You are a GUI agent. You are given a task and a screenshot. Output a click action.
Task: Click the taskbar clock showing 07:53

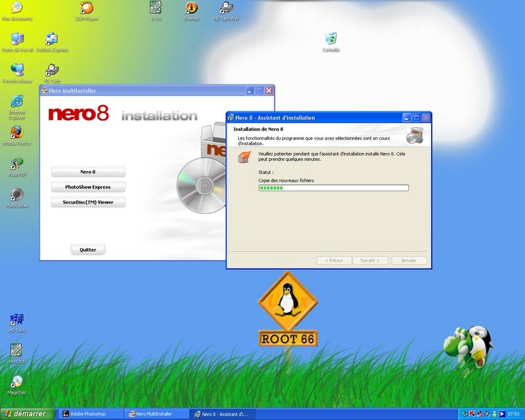point(514,414)
